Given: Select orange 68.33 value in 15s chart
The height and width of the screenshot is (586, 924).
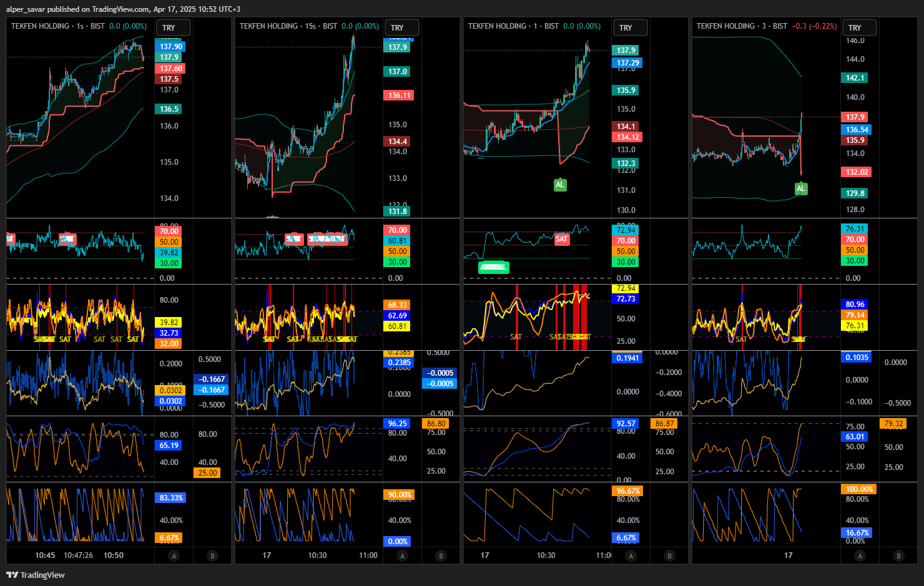Looking at the screenshot, I should [x=397, y=305].
